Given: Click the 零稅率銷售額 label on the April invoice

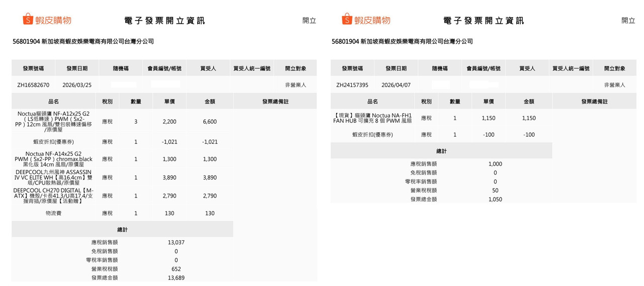Looking at the screenshot, I should pos(421,181).
